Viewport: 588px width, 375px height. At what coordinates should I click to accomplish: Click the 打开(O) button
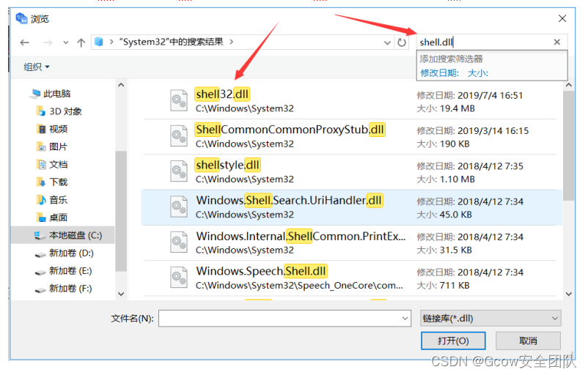click(x=453, y=341)
